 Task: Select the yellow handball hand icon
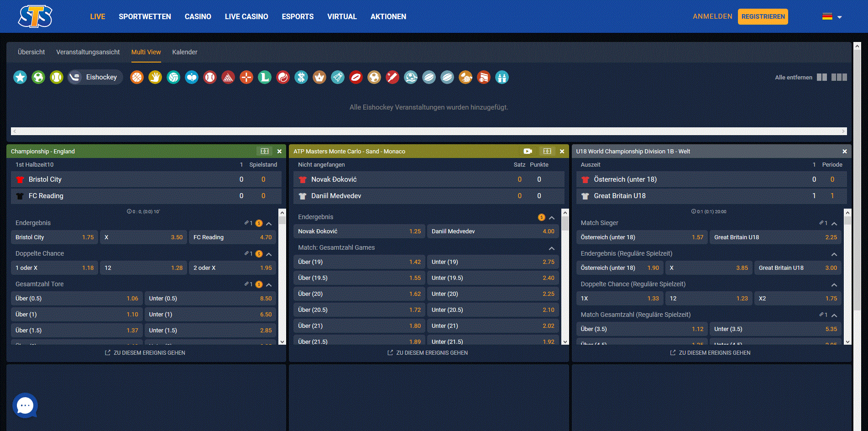155,77
